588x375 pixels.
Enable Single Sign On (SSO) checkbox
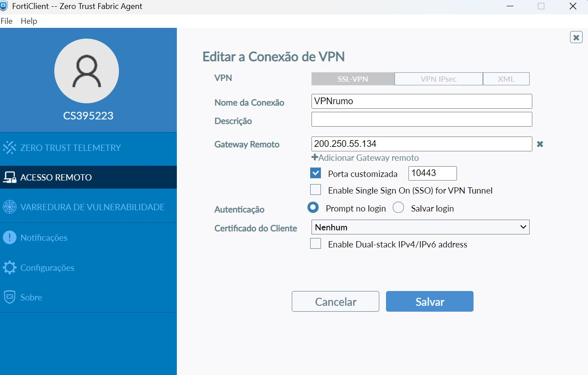316,190
